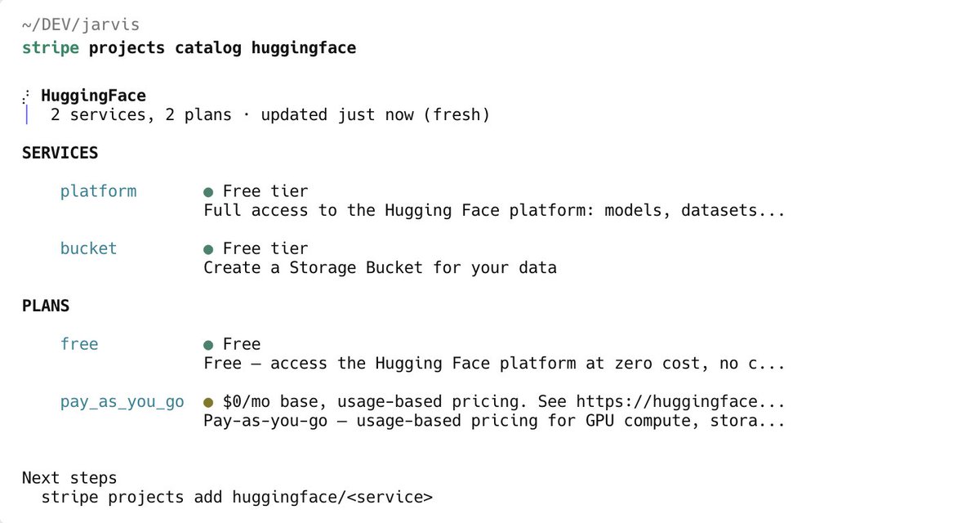Click 'Create a Storage Bucket' description text
This screenshot has height=523, width=980.
click(x=380, y=267)
